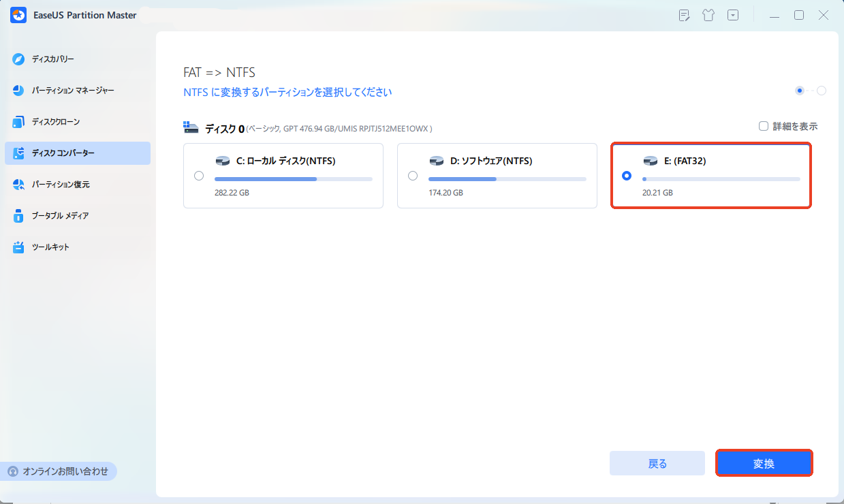Open the theme shirt icon in title bar
Screen dimensions: 844x504
(x=708, y=14)
